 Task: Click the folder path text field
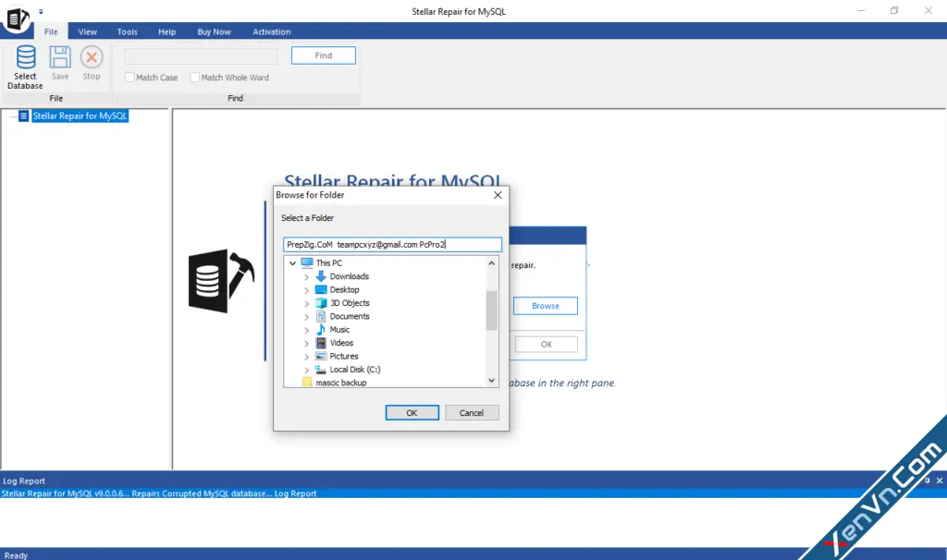[x=392, y=244]
